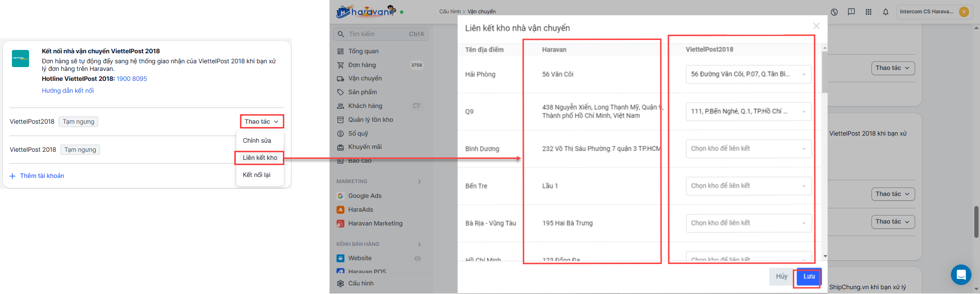This screenshot has height=294, width=980.
Task: Open warehouse dropdown for Q9 row
Action: pos(749,111)
